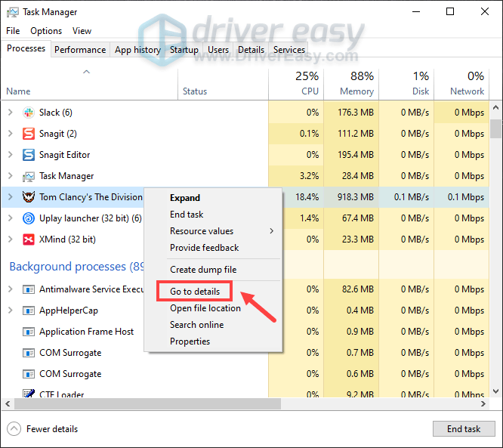Switch to the App history tab
Image resolution: width=503 pixels, height=448 pixels.
click(x=137, y=50)
